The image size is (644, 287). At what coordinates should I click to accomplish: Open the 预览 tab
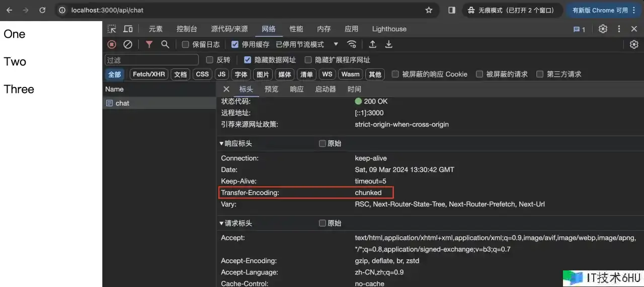coord(271,89)
